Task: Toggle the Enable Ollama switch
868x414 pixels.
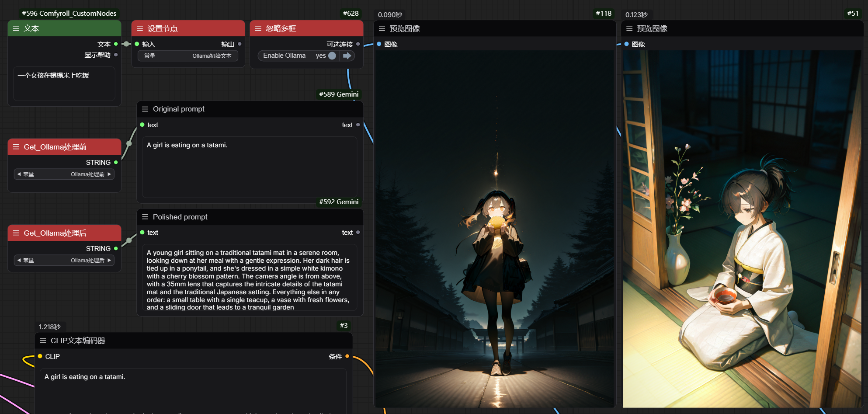Action: click(x=332, y=56)
